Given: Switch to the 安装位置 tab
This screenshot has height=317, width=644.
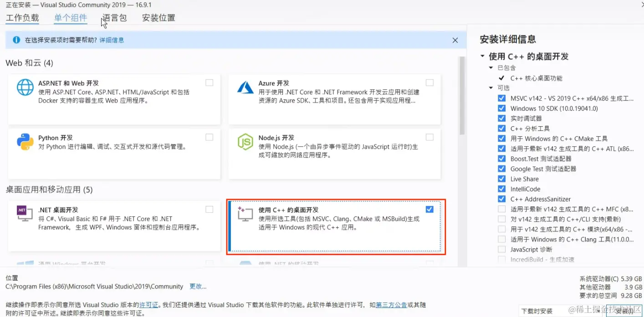Looking at the screenshot, I should point(158,18).
